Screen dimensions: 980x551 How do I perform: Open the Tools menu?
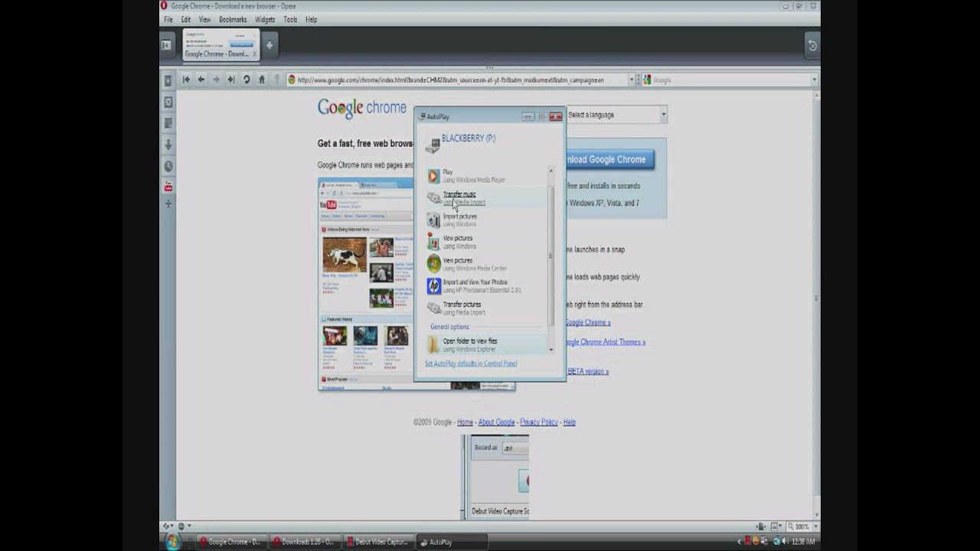pyautogui.click(x=290, y=20)
